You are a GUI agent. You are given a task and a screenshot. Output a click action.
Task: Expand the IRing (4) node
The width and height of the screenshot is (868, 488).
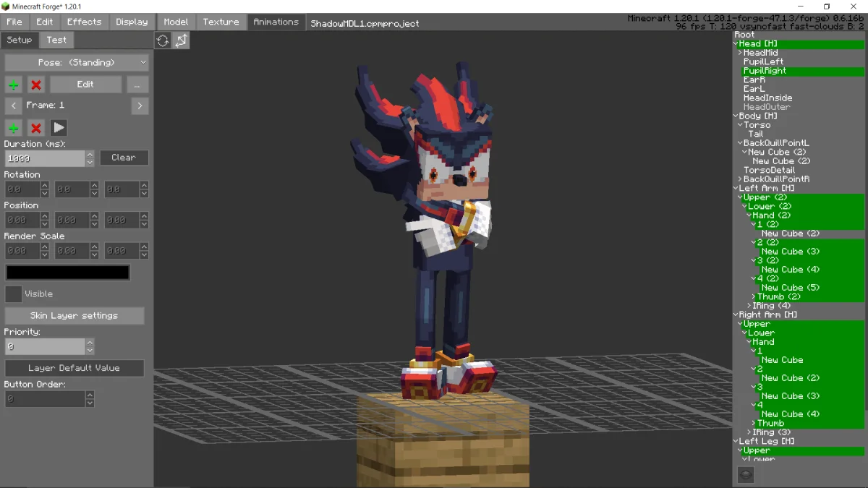click(749, 306)
